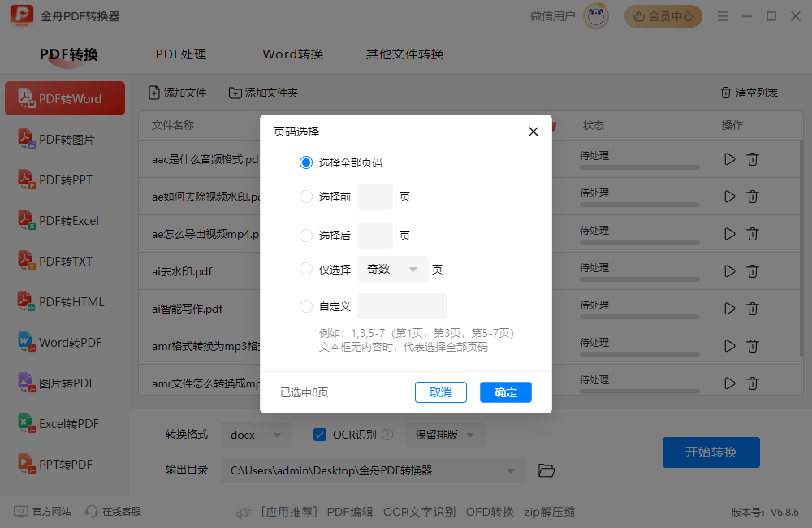Clear the list with 清空列表 trash icon

(x=724, y=93)
